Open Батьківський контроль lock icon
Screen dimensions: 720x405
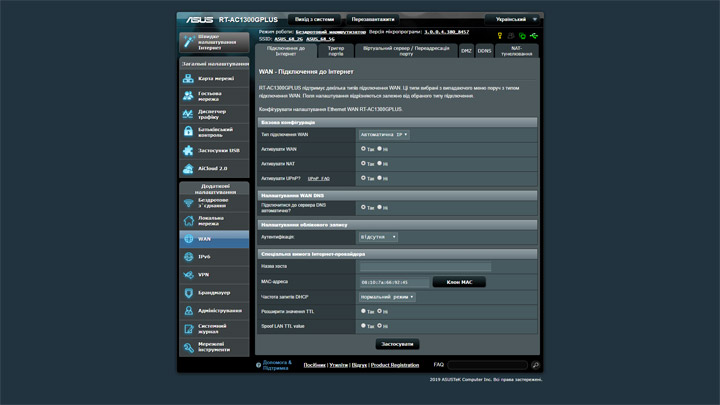(188, 132)
